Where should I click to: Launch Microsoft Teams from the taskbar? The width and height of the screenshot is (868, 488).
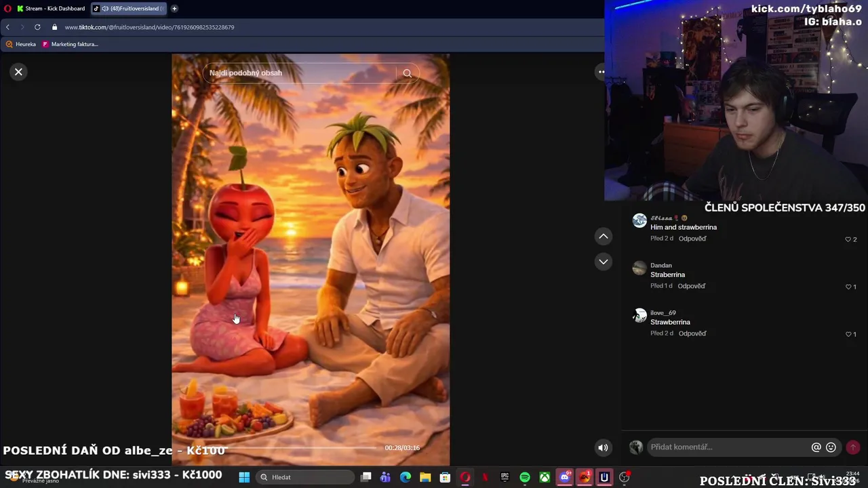point(385,477)
